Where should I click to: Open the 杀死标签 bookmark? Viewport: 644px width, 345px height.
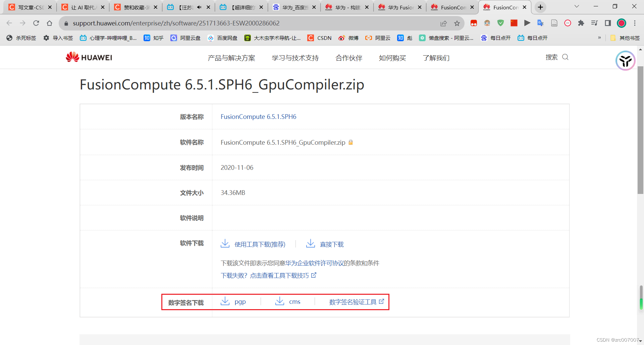coord(21,38)
